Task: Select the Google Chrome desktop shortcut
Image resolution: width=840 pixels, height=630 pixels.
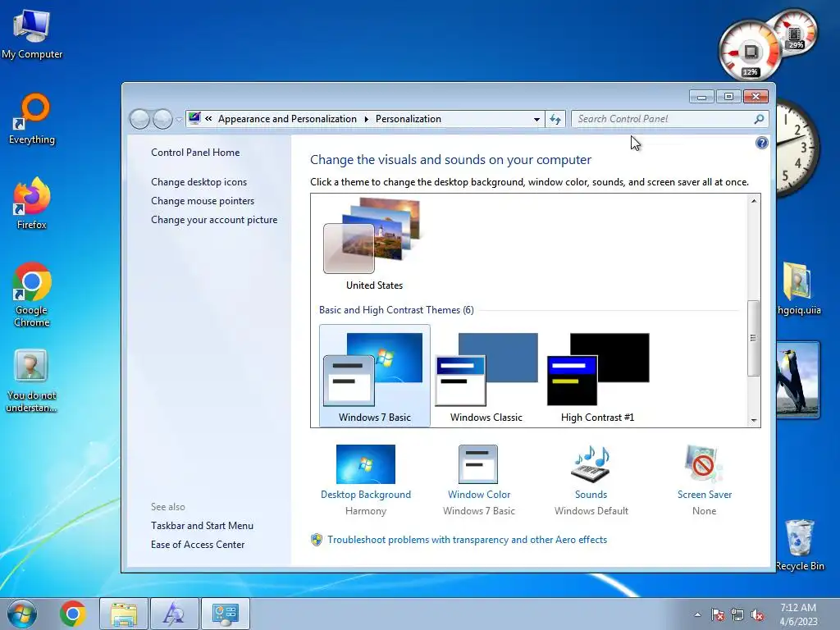Action: (x=32, y=294)
